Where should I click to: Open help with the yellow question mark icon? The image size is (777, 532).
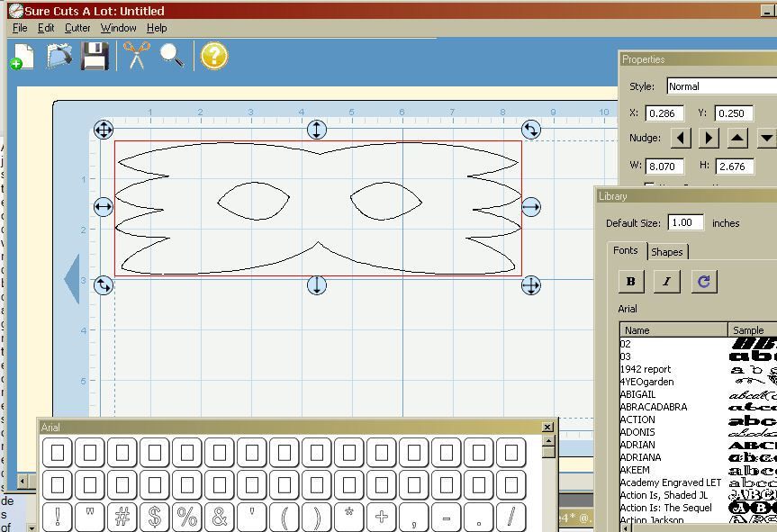coord(214,56)
